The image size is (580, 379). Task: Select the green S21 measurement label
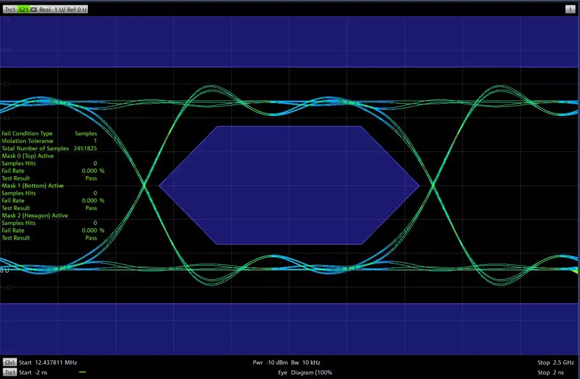pos(23,9)
